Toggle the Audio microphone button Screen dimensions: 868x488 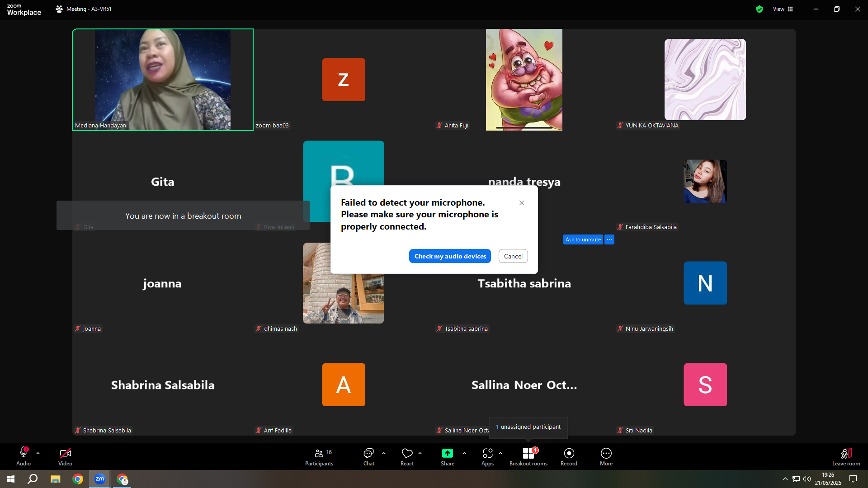tap(24, 456)
